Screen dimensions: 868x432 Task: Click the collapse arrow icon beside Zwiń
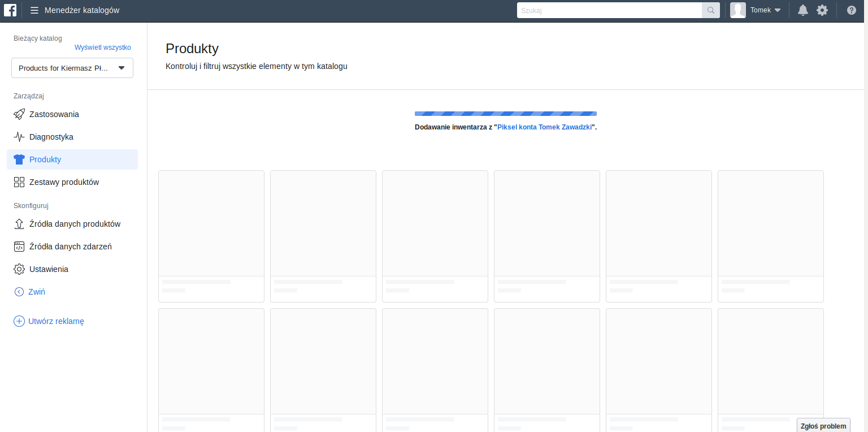pos(19,292)
